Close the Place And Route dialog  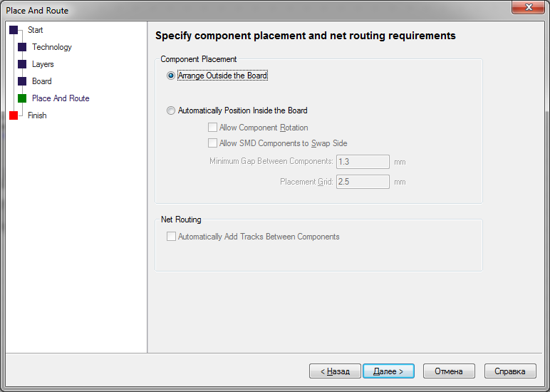click(x=529, y=7)
